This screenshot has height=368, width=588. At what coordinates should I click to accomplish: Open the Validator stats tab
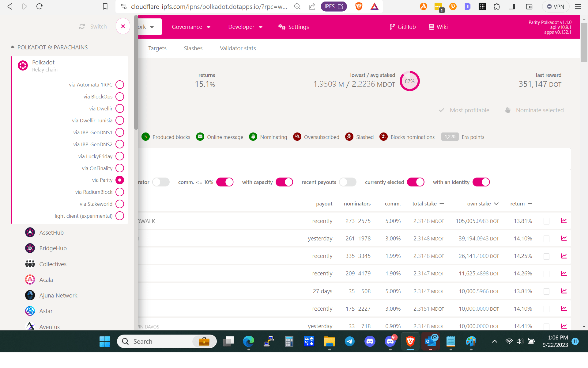(x=238, y=48)
